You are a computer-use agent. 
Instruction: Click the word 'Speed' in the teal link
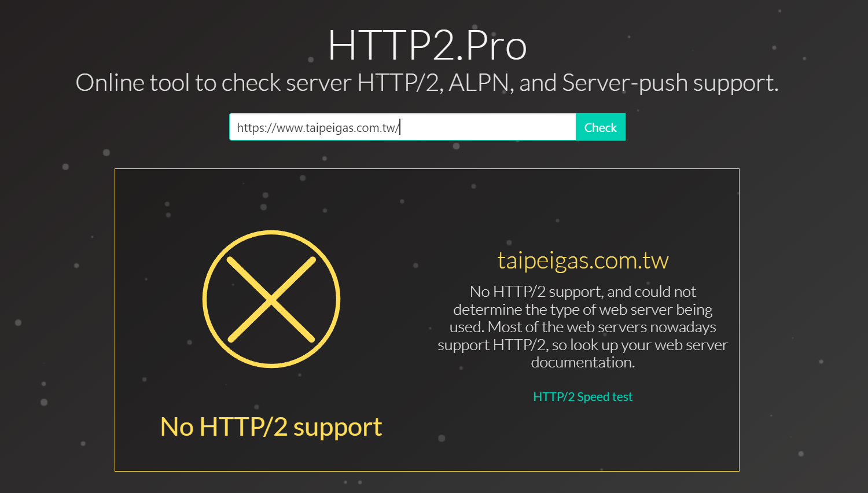(593, 397)
